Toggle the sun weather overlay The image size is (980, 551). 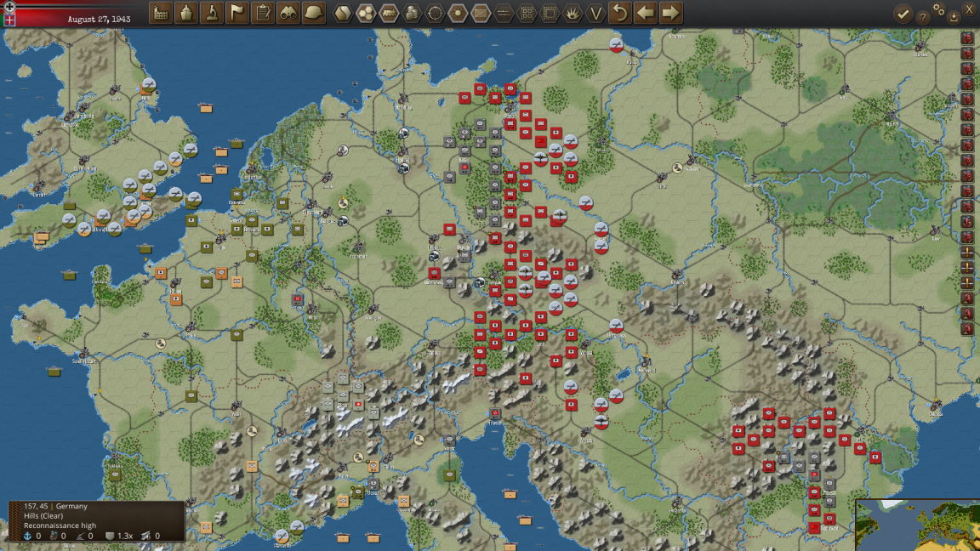[x=459, y=13]
